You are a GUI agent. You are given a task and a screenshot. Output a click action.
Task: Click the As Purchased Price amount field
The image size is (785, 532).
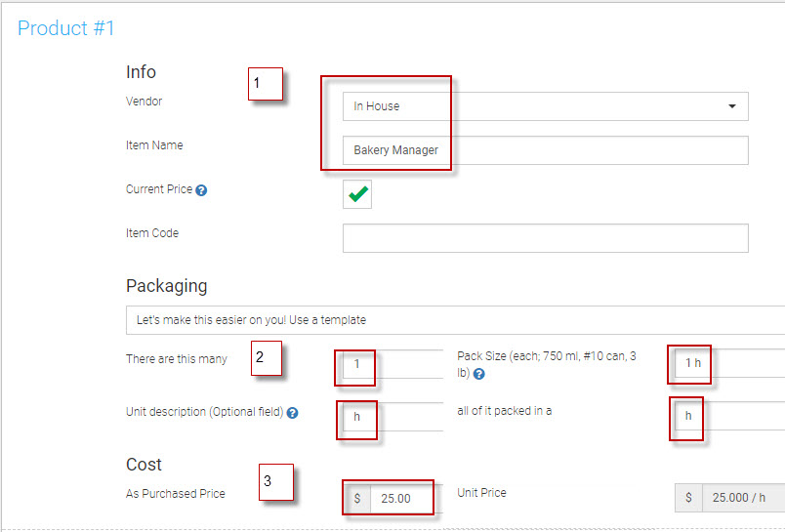(403, 499)
